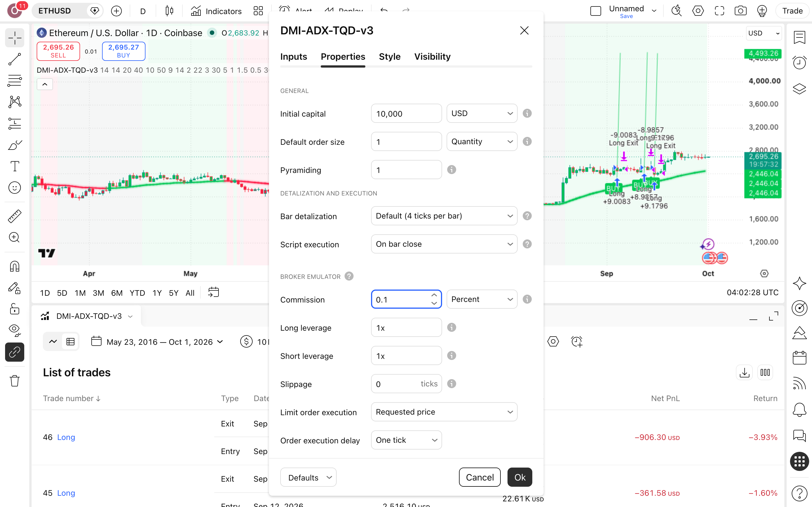Expand the Commission Percent type dropdown
This screenshot has width=812, height=507.
[482, 299]
